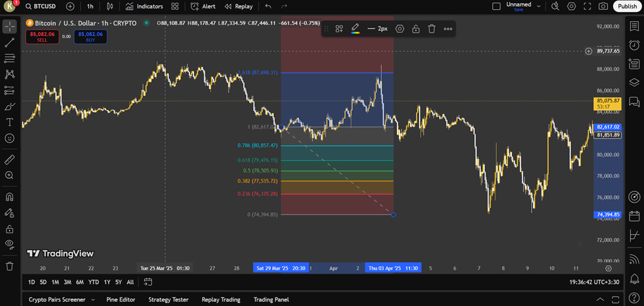Toggle lock all drawings
644x306 pixels.
9,228
